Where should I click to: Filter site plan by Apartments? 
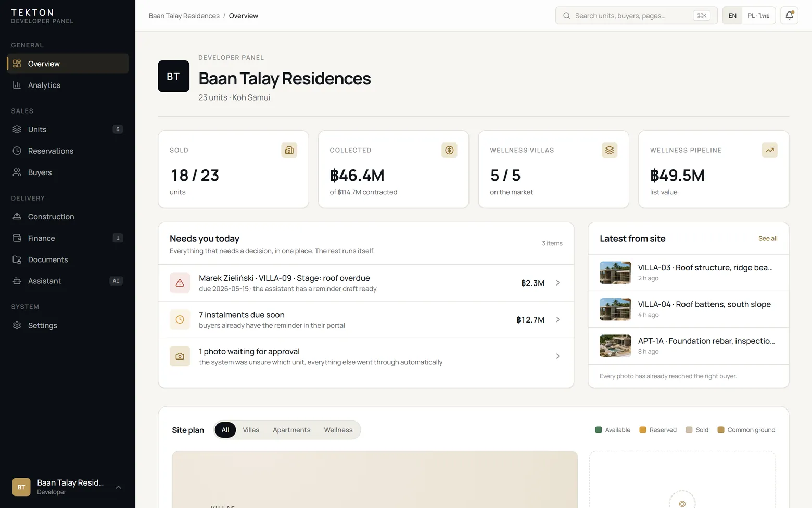(x=291, y=430)
